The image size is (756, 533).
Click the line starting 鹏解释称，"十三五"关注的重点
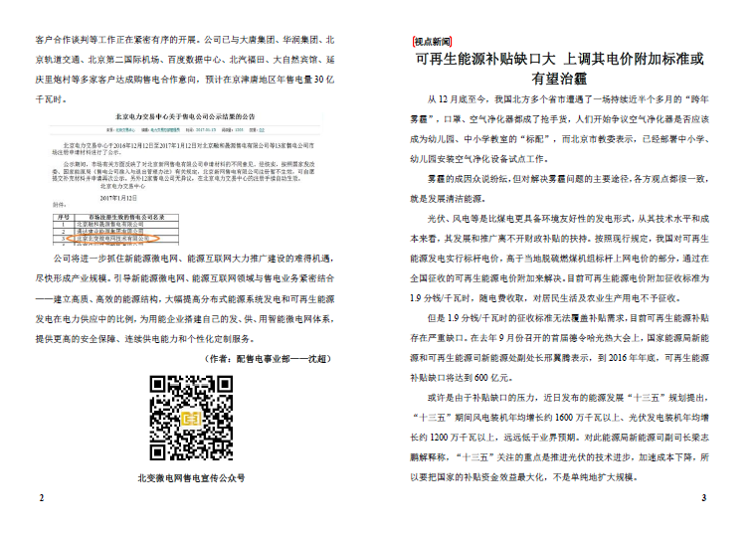(x=560, y=457)
